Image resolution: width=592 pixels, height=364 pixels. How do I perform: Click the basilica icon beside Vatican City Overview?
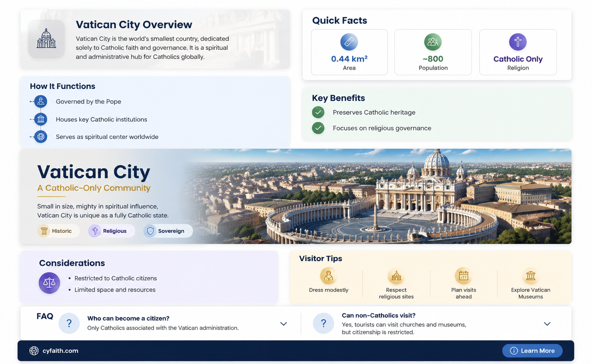point(46,39)
